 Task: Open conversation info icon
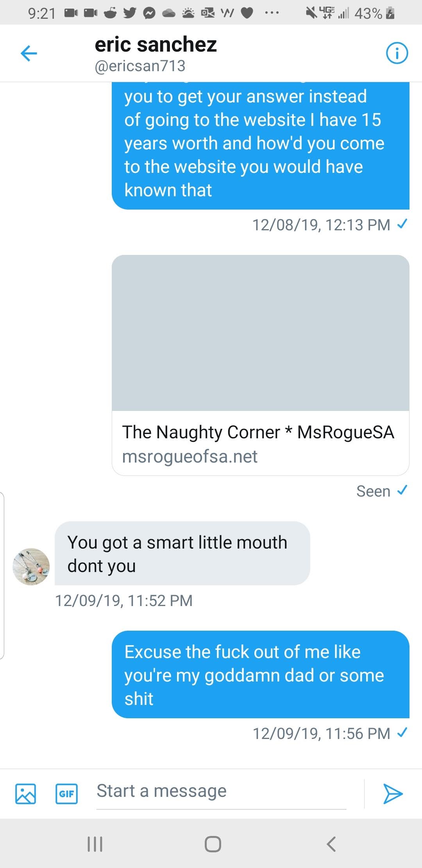coord(397,53)
